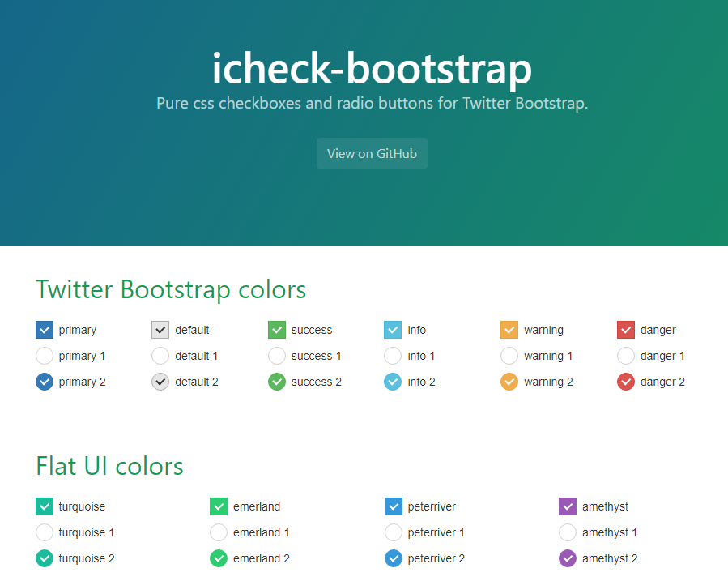
Task: Uncheck the default checkbox
Action: pyautogui.click(x=160, y=330)
